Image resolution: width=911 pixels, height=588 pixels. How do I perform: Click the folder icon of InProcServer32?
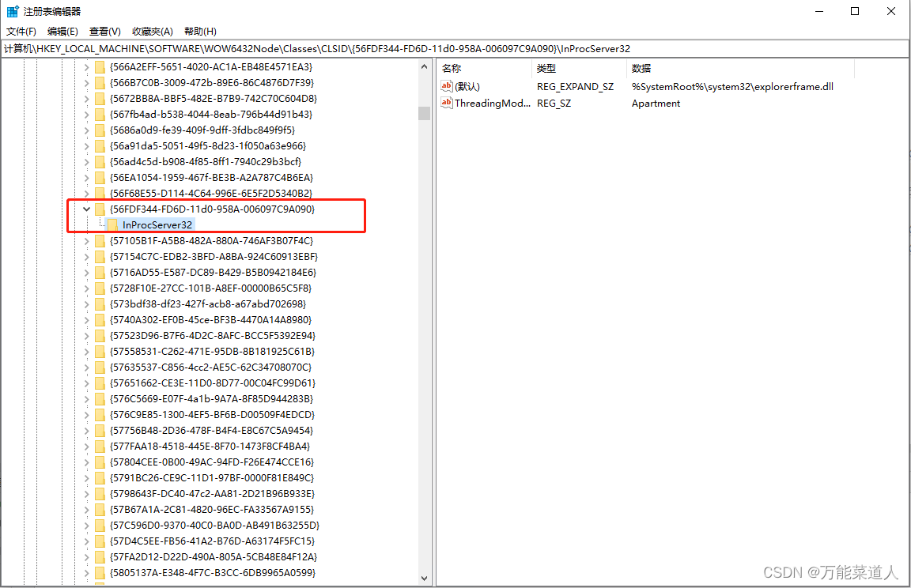pos(115,224)
